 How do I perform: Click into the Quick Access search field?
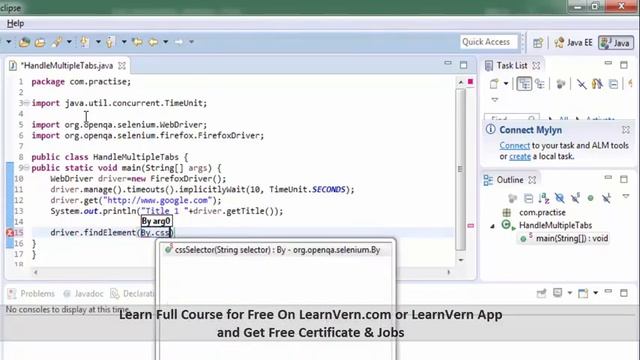(x=489, y=42)
